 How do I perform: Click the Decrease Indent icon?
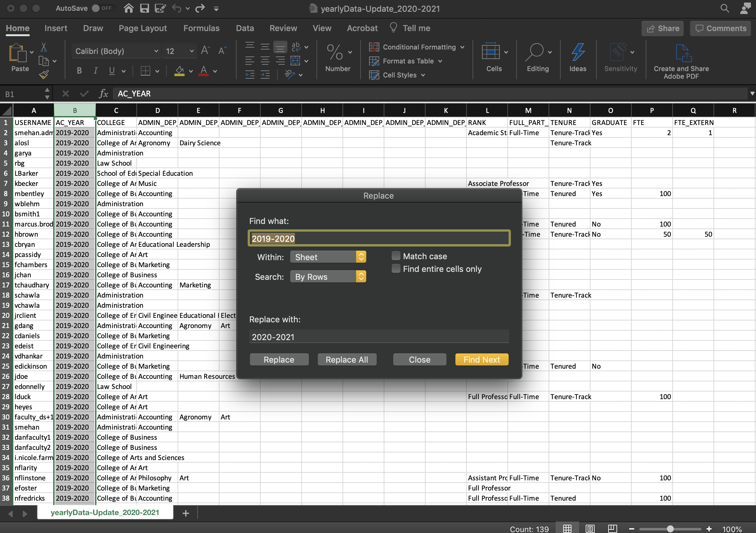[x=250, y=75]
